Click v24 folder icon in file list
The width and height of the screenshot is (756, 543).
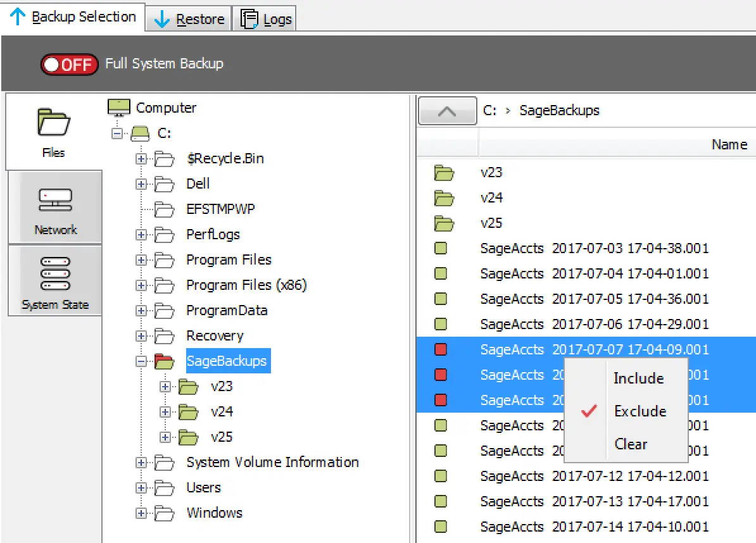coord(444,198)
